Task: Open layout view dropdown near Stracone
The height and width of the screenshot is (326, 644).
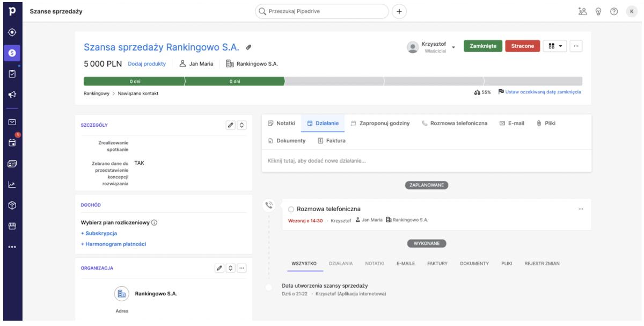Action: click(x=555, y=46)
